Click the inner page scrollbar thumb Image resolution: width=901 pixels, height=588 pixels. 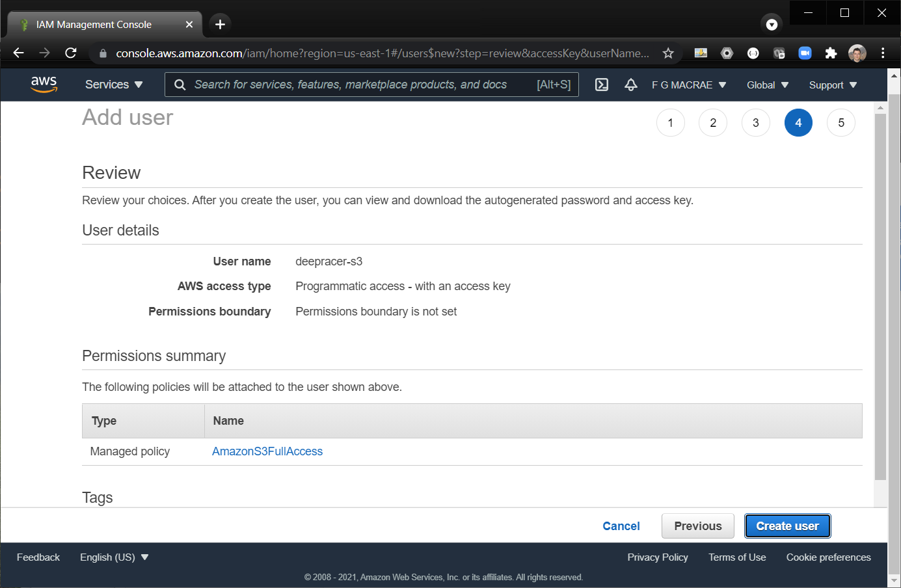click(x=880, y=296)
